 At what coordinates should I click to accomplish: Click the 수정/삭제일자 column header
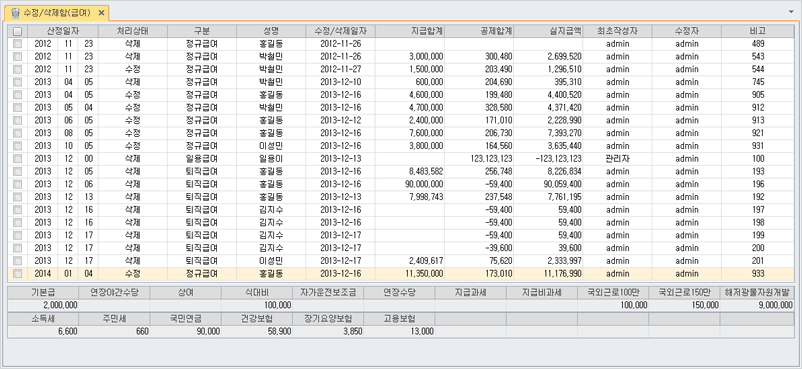tap(341, 31)
